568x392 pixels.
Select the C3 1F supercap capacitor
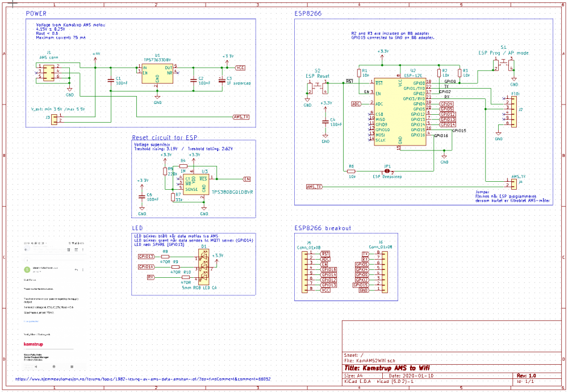coord(221,81)
